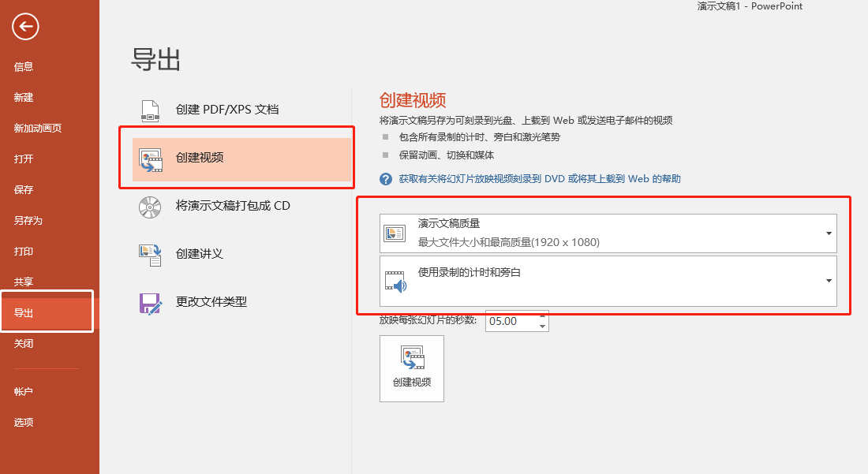This screenshot has width=868, height=474.
Task: Open the 新建 page
Action: [x=24, y=97]
